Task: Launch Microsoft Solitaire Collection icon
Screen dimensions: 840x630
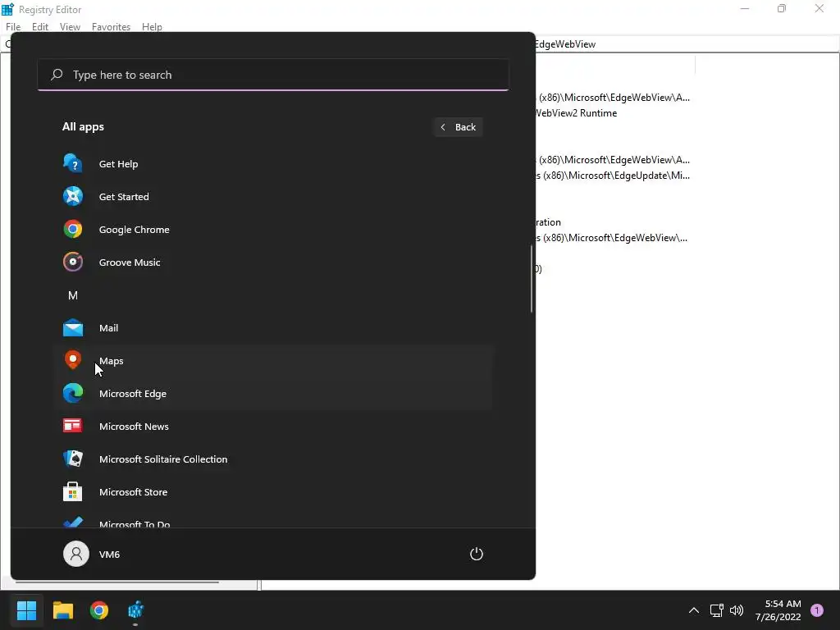Action: (73, 459)
